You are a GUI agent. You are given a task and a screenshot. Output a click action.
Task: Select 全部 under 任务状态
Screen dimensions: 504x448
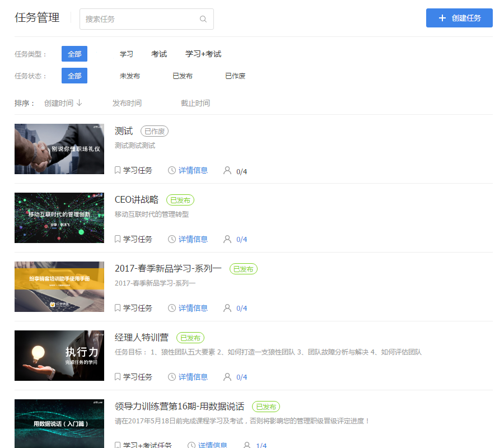tap(74, 76)
